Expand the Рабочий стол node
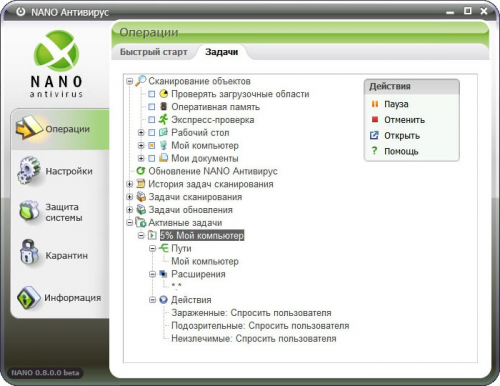 141,132
